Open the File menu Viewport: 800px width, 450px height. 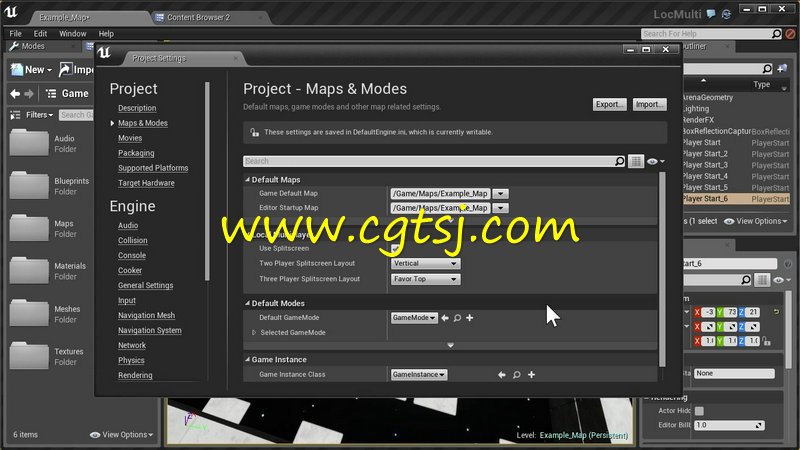tap(15, 34)
